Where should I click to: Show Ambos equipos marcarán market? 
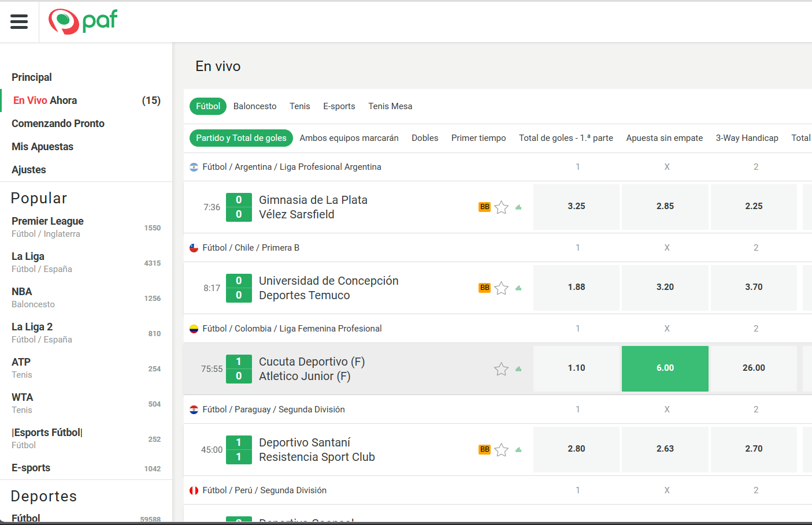click(349, 138)
